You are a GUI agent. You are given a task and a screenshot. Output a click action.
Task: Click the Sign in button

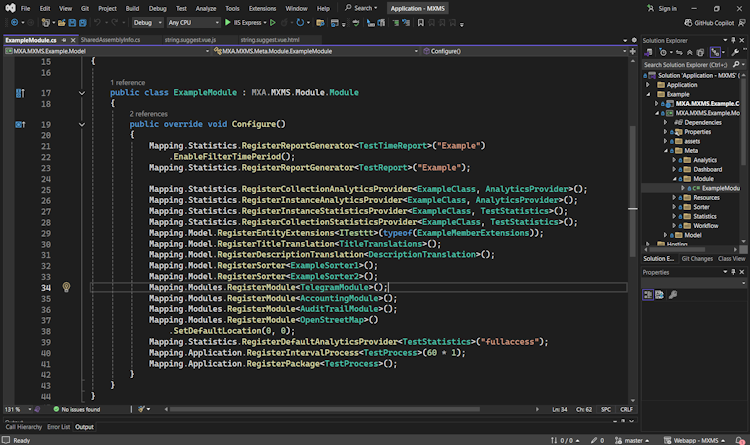tap(662, 8)
